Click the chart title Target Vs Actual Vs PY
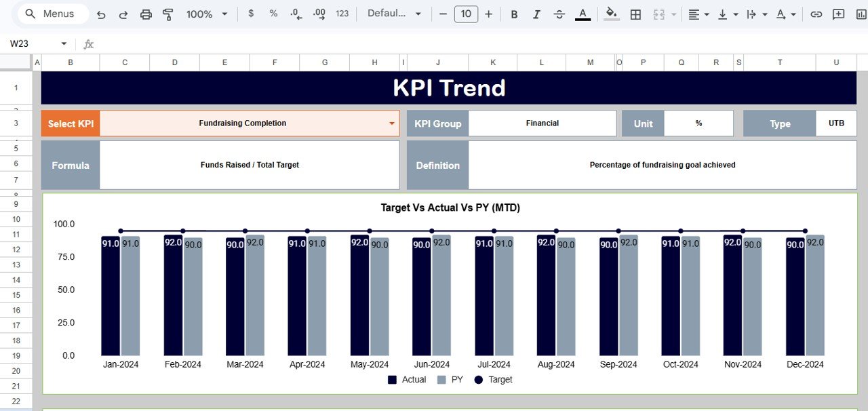 (x=450, y=208)
